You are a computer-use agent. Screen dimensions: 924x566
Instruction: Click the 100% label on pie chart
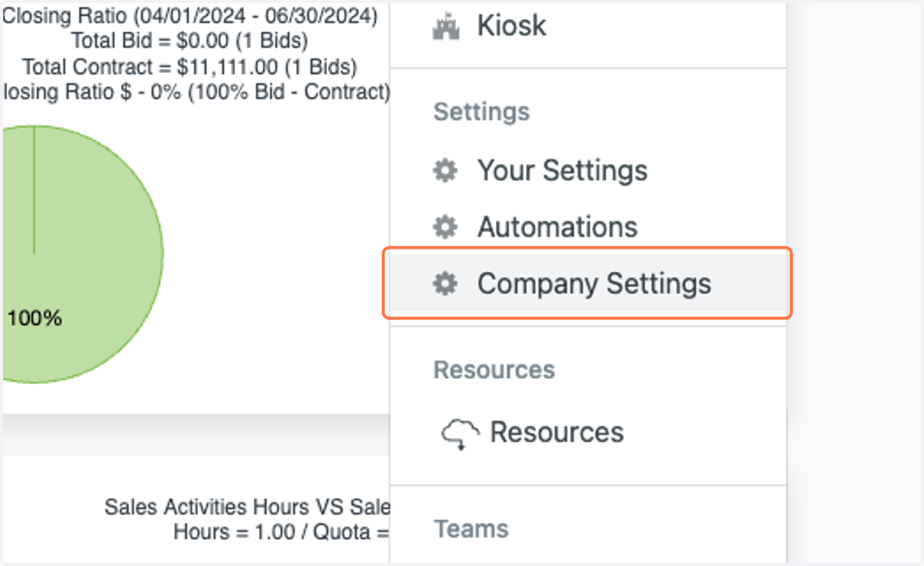35,317
